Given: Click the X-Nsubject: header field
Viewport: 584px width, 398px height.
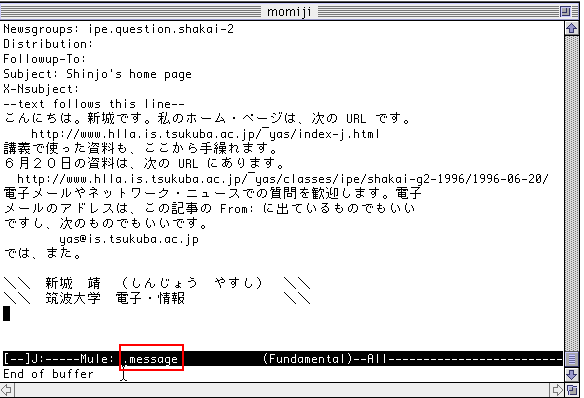Looking at the screenshot, I should [x=41, y=89].
